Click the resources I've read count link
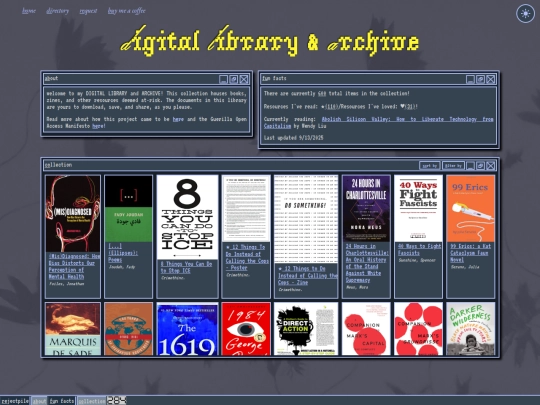540x405 pixels. tap(331, 106)
